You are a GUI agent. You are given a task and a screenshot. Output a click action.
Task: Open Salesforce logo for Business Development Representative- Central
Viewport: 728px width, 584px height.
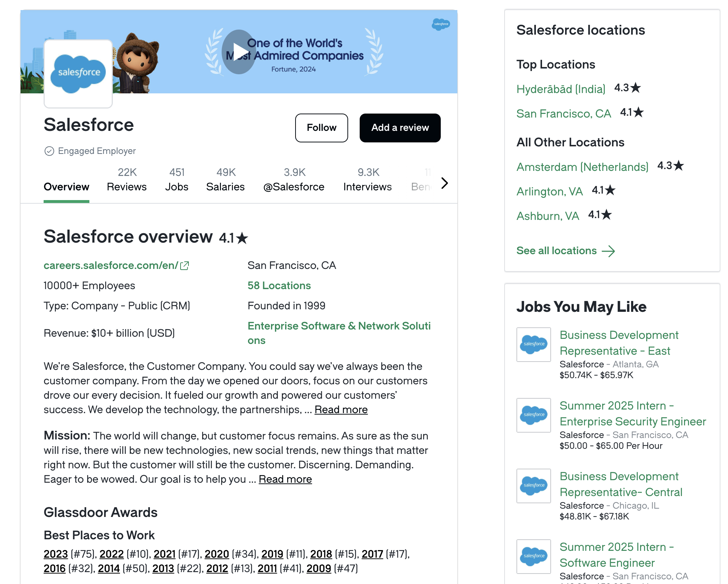534,486
